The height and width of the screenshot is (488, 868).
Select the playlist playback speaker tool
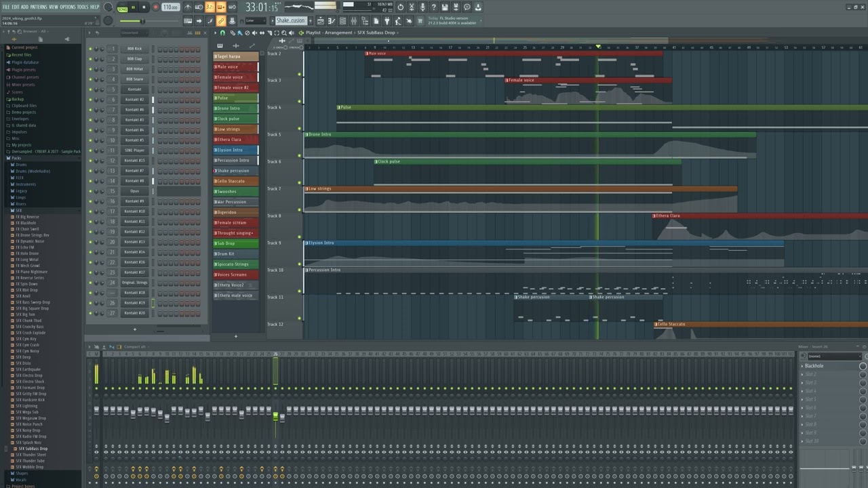click(x=292, y=33)
